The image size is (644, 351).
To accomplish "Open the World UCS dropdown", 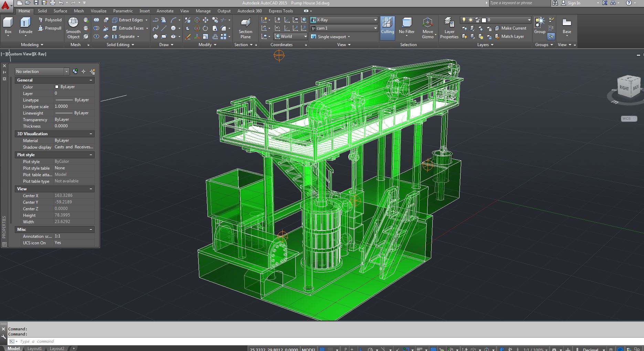I will tap(291, 36).
